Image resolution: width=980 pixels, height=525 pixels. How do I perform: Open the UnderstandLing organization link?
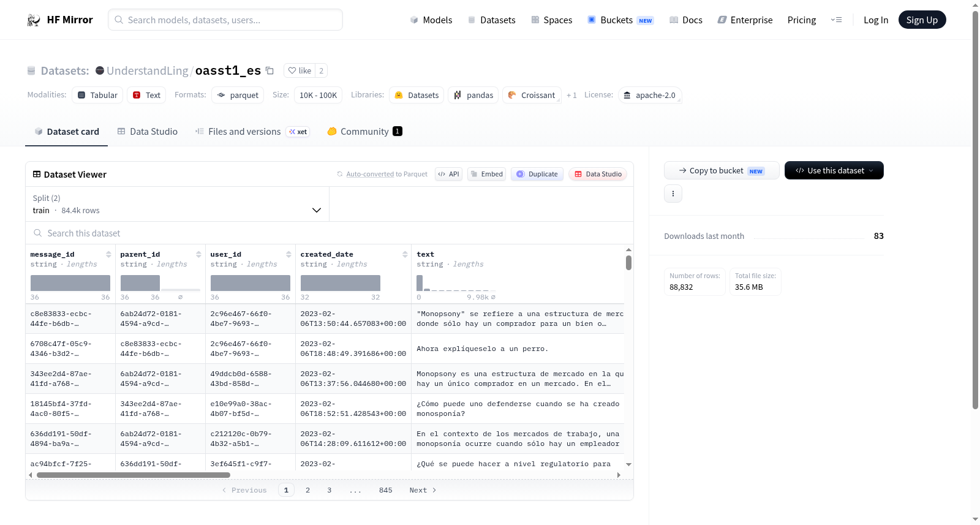click(147, 70)
